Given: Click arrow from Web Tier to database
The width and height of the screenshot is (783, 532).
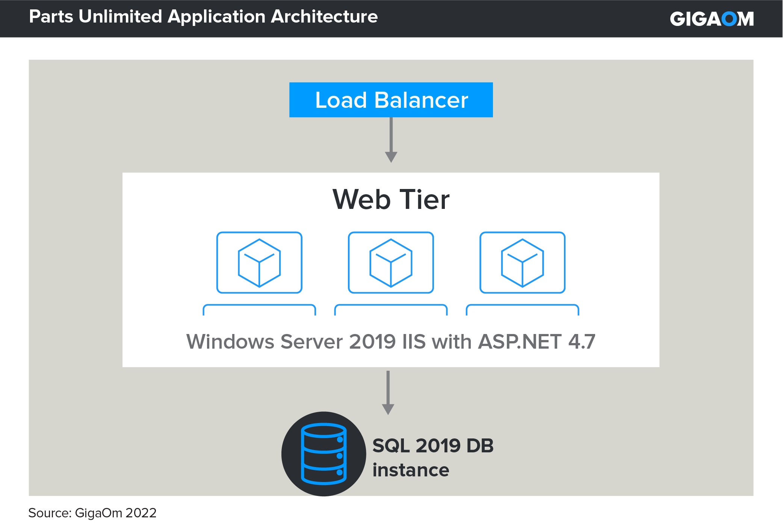Looking at the screenshot, I should pos(388,392).
